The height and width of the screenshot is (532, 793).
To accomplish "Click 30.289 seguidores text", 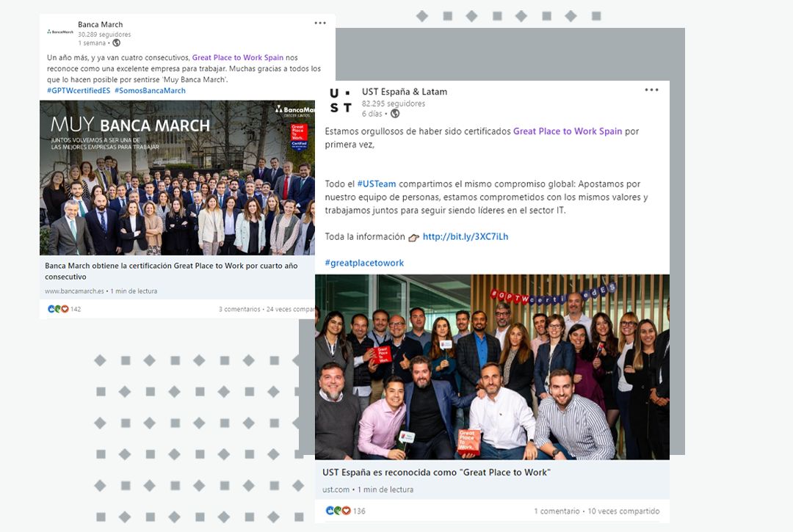I will pos(104,34).
